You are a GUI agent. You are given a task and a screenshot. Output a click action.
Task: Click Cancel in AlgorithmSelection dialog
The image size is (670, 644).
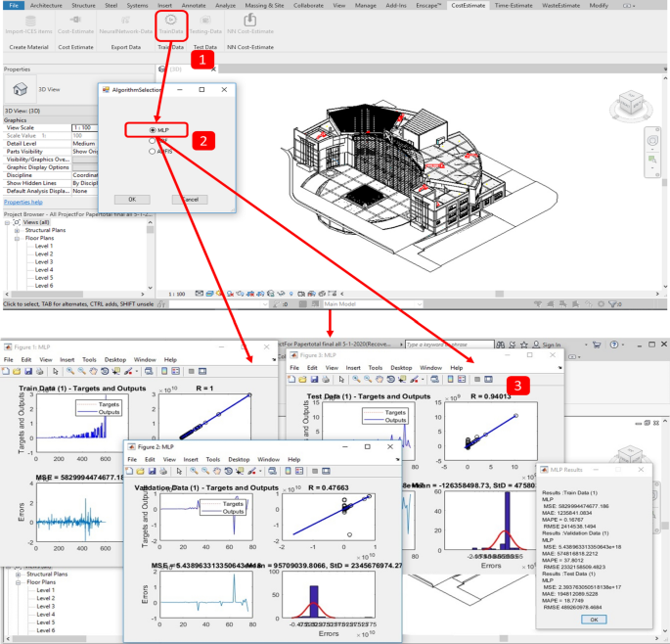(x=190, y=200)
